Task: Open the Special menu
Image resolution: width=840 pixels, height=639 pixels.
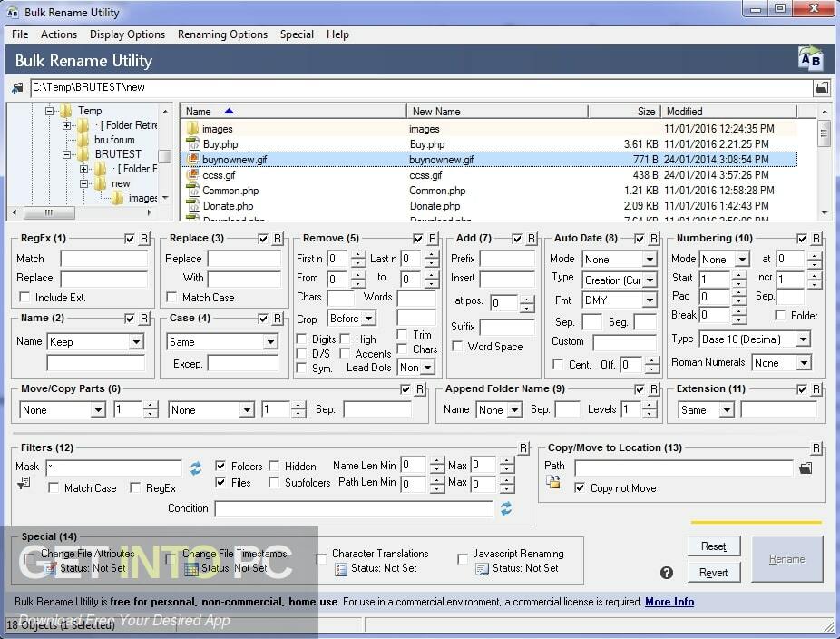Action: pos(297,34)
